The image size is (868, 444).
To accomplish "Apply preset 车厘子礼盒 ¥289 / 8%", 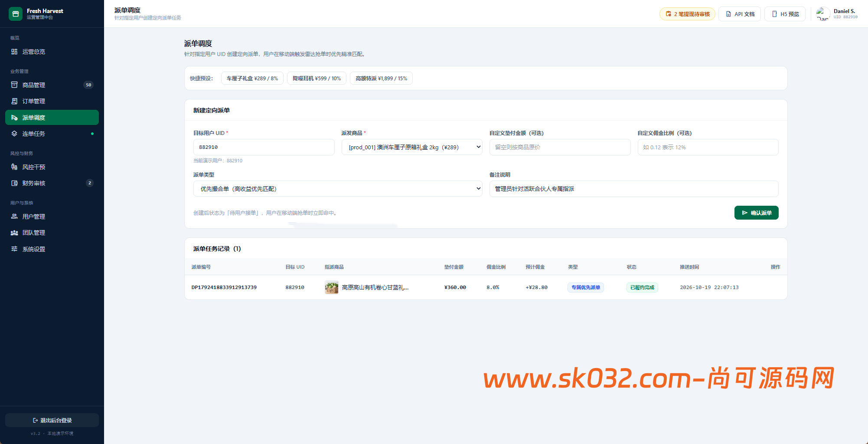I will tap(252, 79).
